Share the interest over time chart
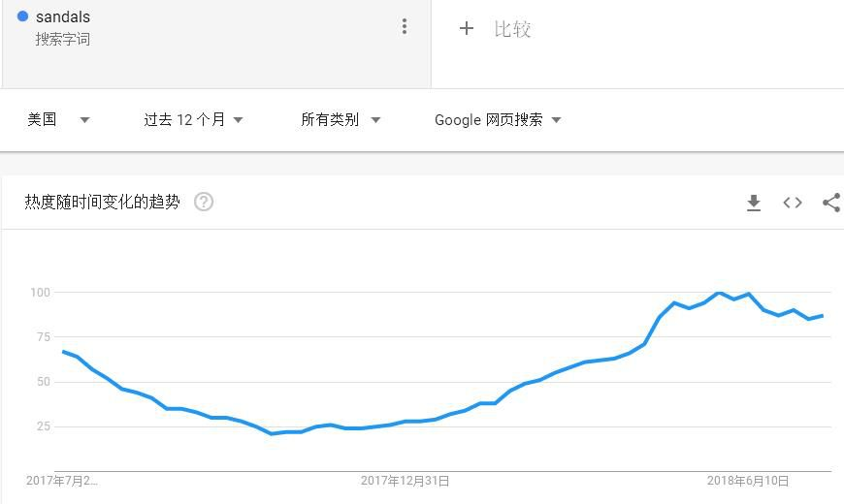Viewport: 844px width, 504px height. [x=831, y=203]
